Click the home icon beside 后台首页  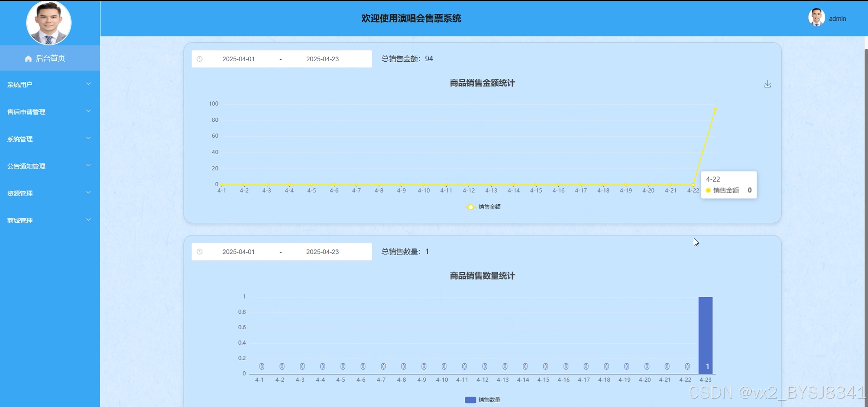pos(28,59)
